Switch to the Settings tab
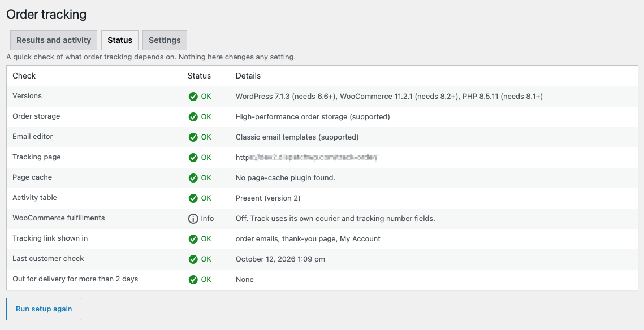 (165, 40)
